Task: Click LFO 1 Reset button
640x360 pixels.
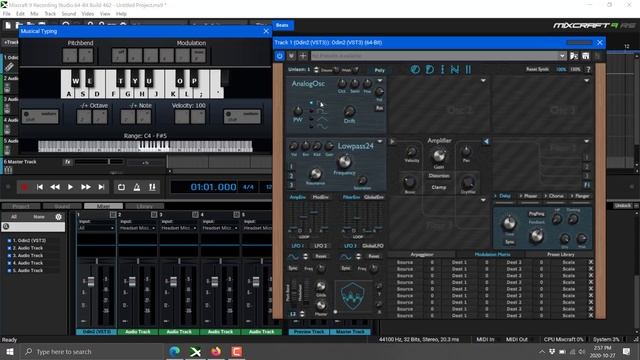Action: 321,256
